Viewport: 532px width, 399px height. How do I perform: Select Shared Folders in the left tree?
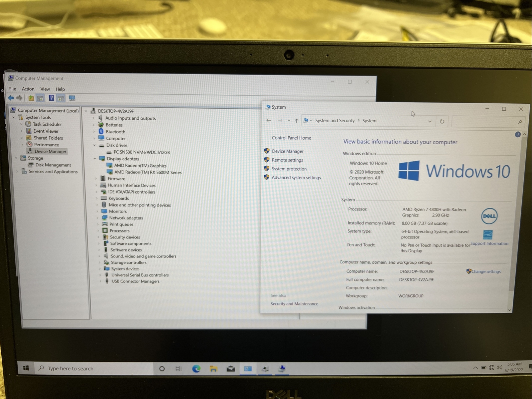coord(48,138)
